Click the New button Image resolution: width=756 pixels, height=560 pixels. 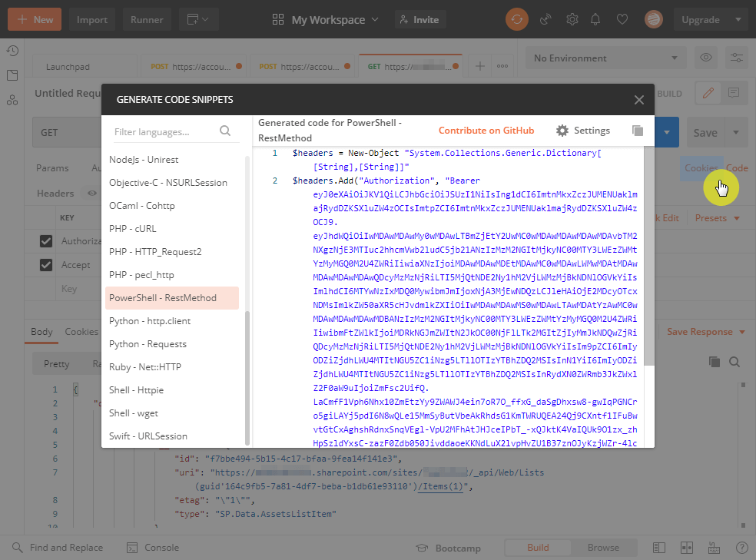35,20
